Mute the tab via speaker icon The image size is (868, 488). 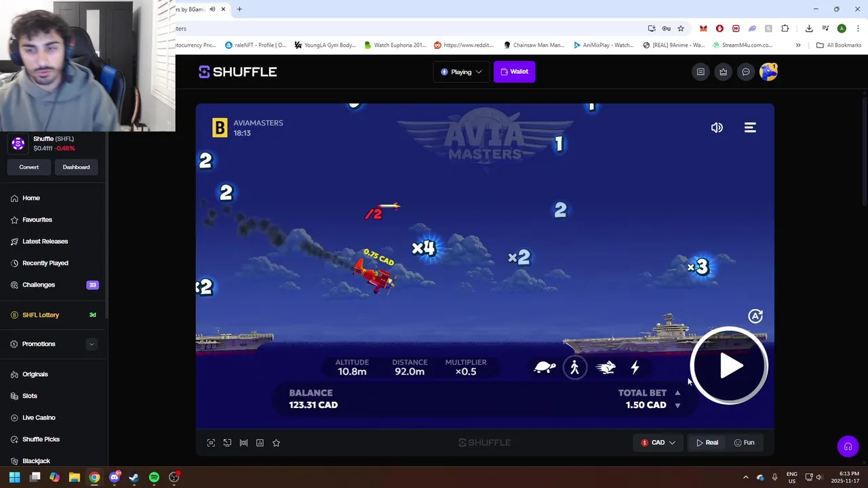click(x=212, y=9)
